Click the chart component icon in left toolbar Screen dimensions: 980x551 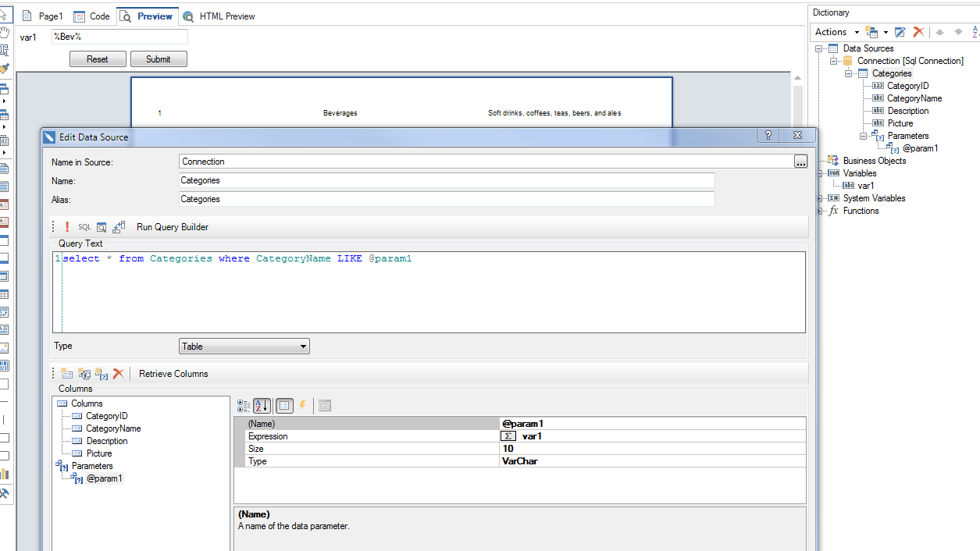5,474
